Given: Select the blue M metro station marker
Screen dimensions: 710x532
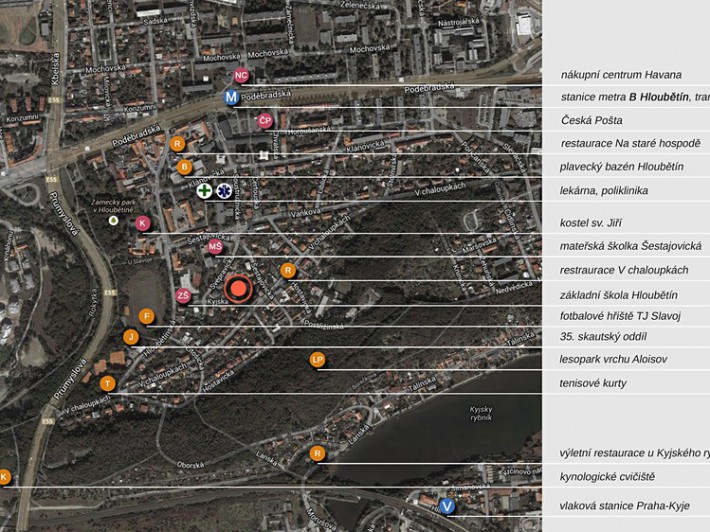Looking at the screenshot, I should [x=232, y=97].
